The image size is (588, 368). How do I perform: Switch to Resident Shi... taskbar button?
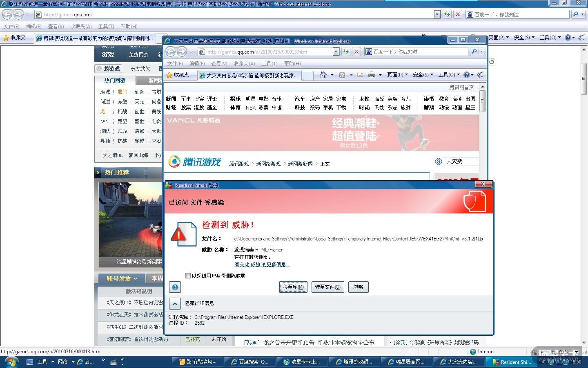(512, 362)
